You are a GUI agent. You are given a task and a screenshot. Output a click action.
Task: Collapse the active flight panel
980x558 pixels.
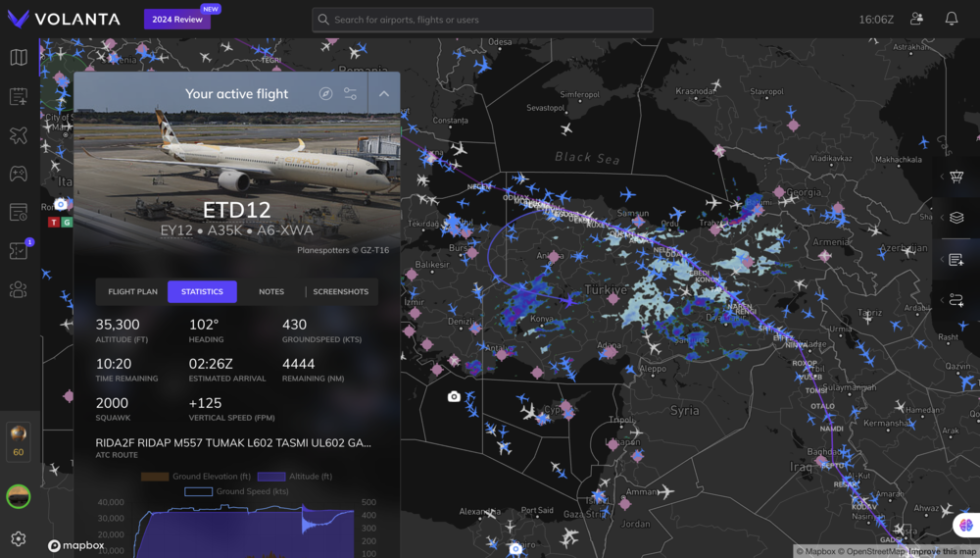click(384, 94)
